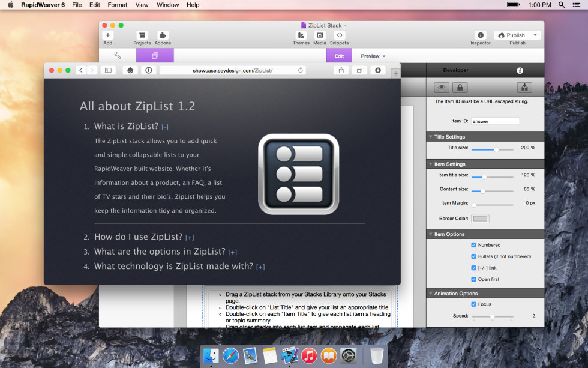This screenshot has width=588, height=368.
Task: Click the Publish button
Action: click(512, 35)
